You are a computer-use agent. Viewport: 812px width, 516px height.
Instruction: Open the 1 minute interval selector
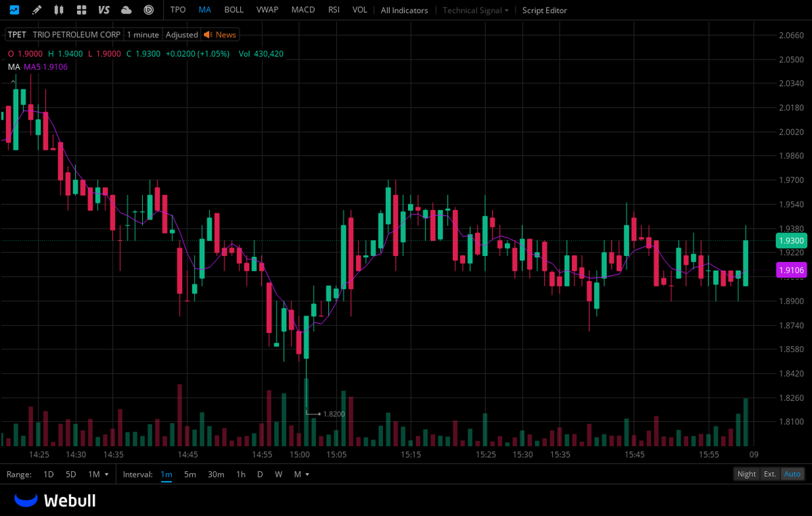point(143,35)
